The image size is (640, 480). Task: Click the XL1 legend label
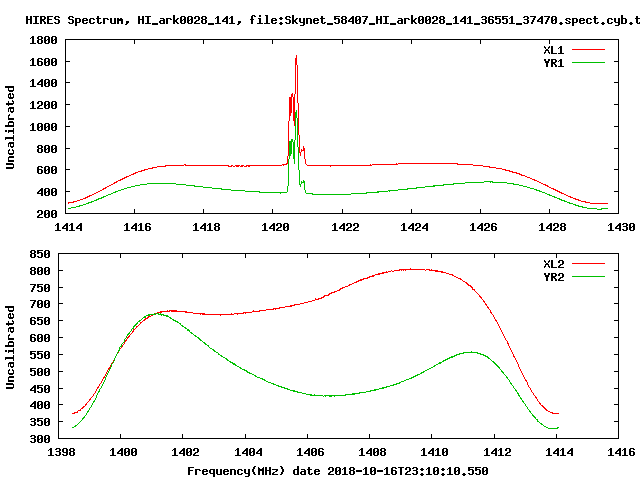[x=553, y=50]
